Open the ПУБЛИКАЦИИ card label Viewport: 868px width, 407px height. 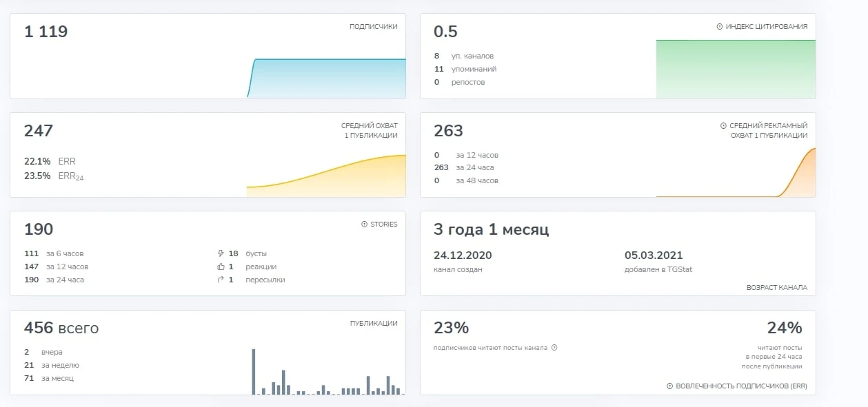(x=373, y=323)
